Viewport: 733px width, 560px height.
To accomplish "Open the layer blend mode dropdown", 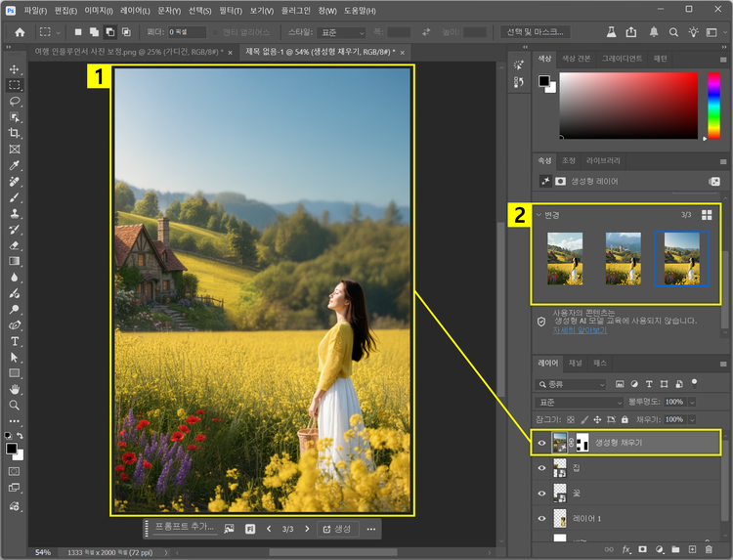I will point(580,402).
